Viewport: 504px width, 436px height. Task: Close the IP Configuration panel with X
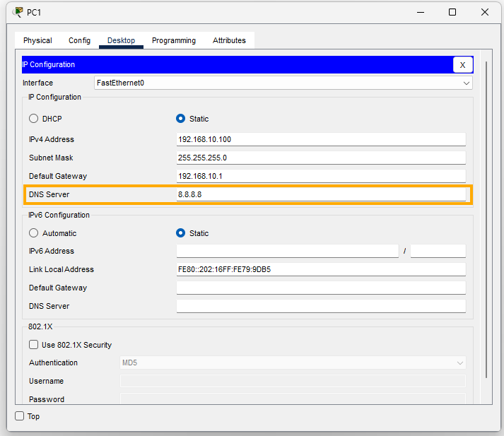(x=462, y=65)
